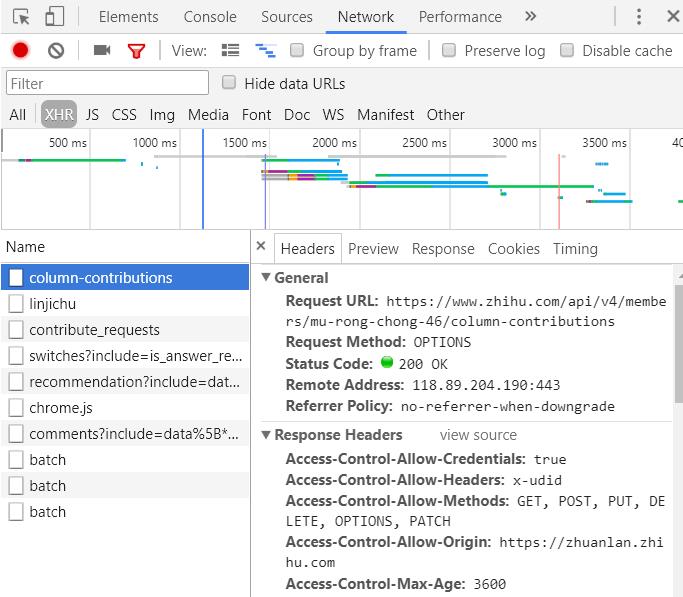Image resolution: width=683 pixels, height=597 pixels.
Task: Click the Request URL value text
Action: click(476, 311)
